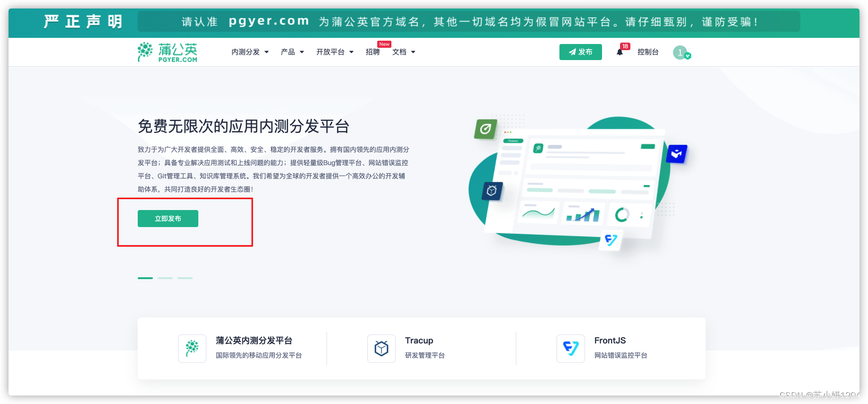
Task: Click blue box icon in hero illustration
Action: 677,154
